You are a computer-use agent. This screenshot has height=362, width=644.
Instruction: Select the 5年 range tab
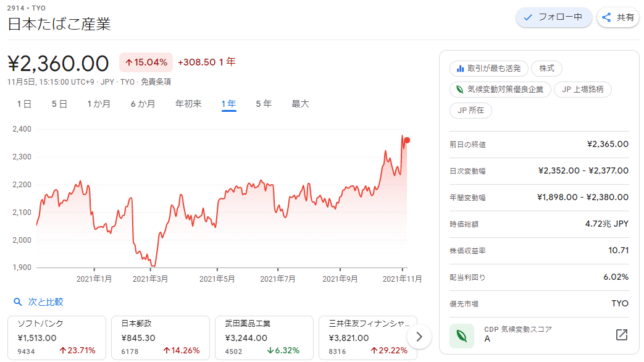click(x=264, y=104)
